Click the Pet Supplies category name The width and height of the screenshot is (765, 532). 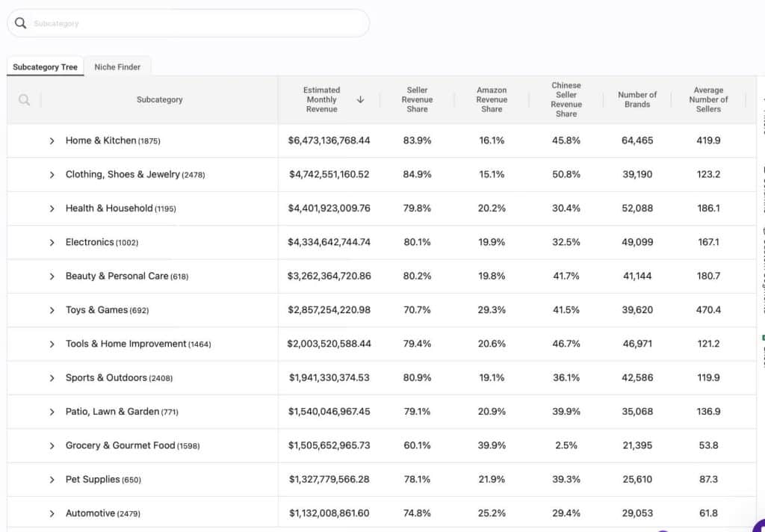point(93,479)
